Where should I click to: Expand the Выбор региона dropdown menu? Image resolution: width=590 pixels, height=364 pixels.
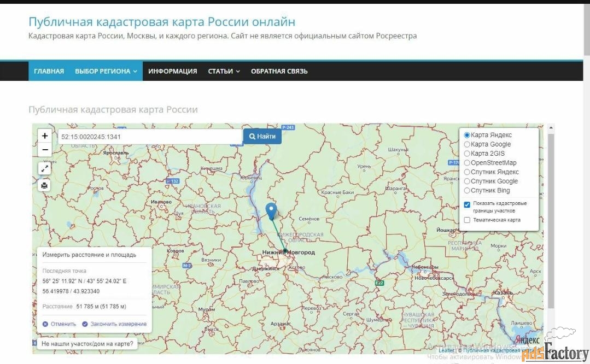[106, 71]
